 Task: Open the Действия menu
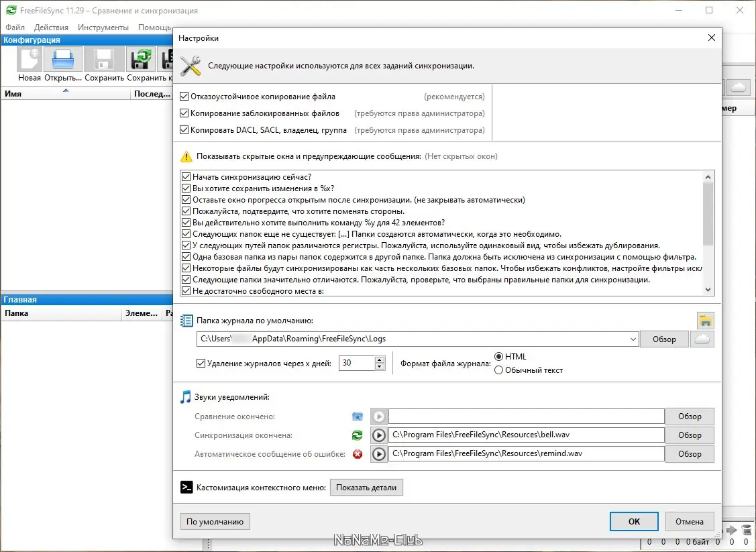point(51,27)
